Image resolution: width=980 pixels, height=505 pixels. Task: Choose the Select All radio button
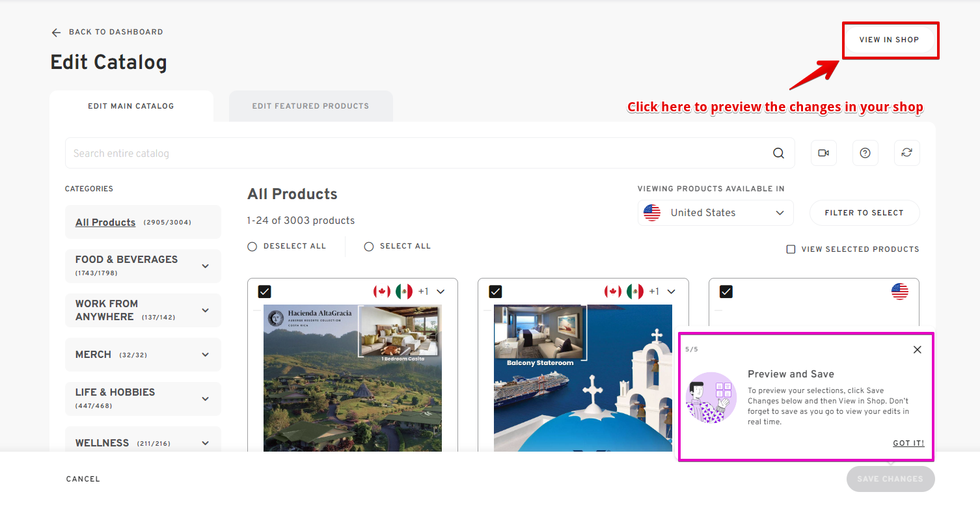369,247
